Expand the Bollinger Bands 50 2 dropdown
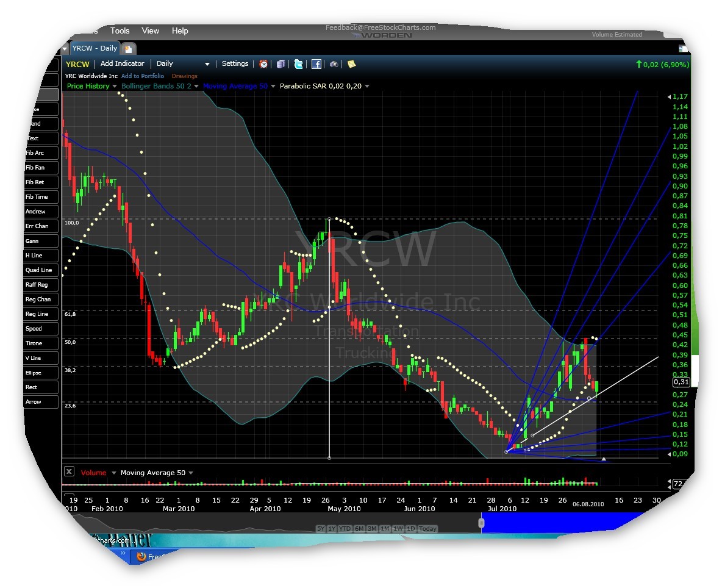Viewport: 722px width, 588px height. (196, 87)
